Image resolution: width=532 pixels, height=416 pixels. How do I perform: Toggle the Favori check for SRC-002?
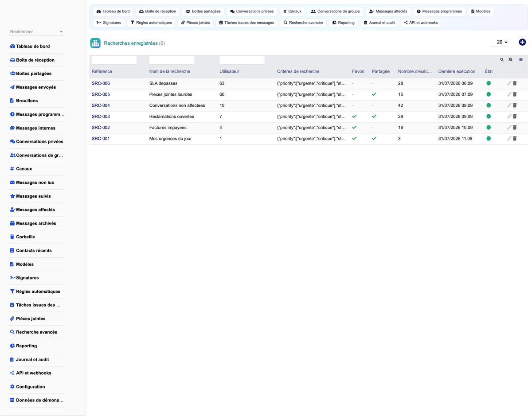point(354,128)
